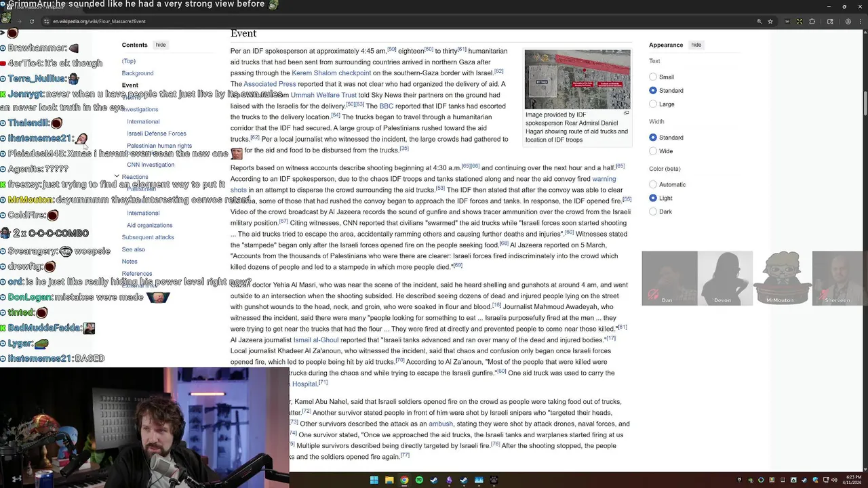
Task: Open site information icon in address bar
Action: pyautogui.click(x=45, y=21)
